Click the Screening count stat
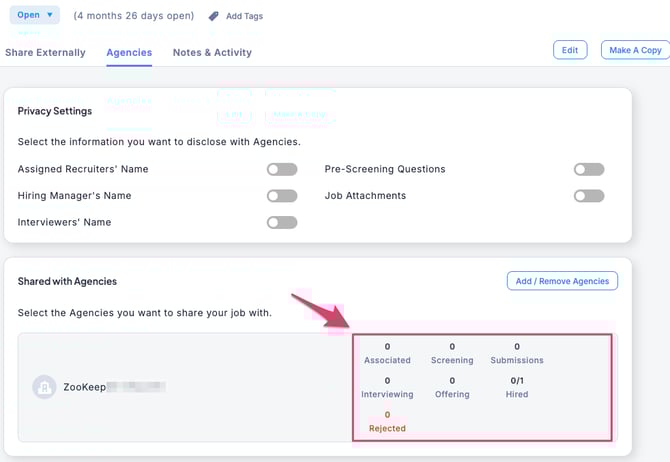This screenshot has height=462, width=670. tap(452, 353)
